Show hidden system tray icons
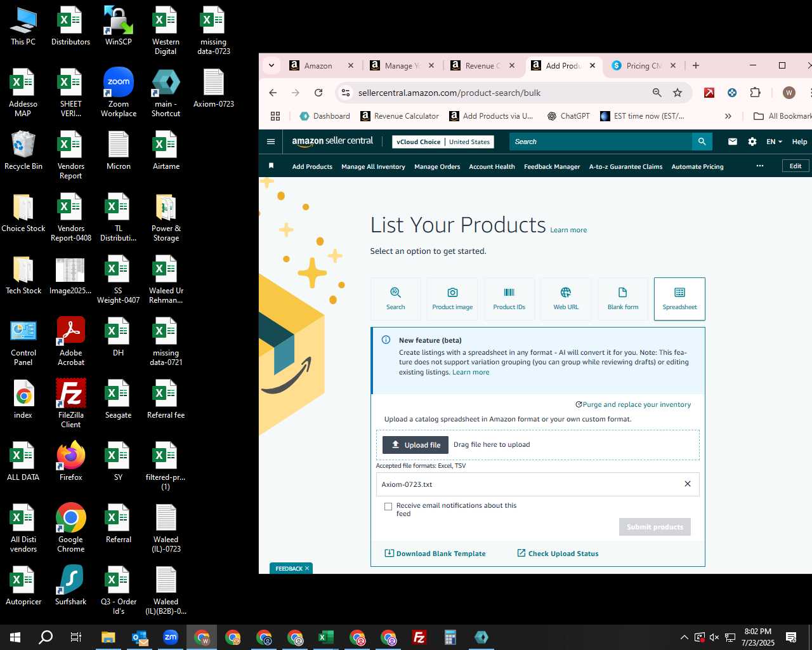812x650 pixels. coord(684,637)
